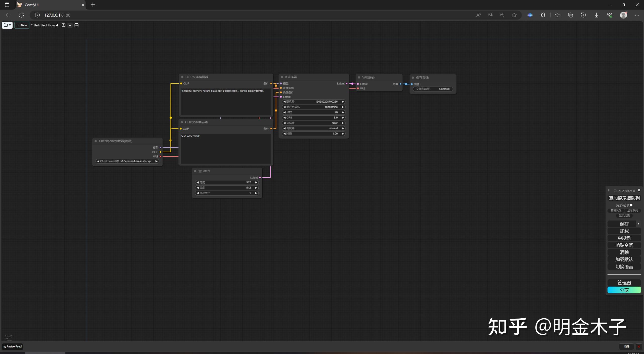This screenshot has width=644, height=354.
Task: Open the 采样器 euler combo box
Action: tap(313, 123)
